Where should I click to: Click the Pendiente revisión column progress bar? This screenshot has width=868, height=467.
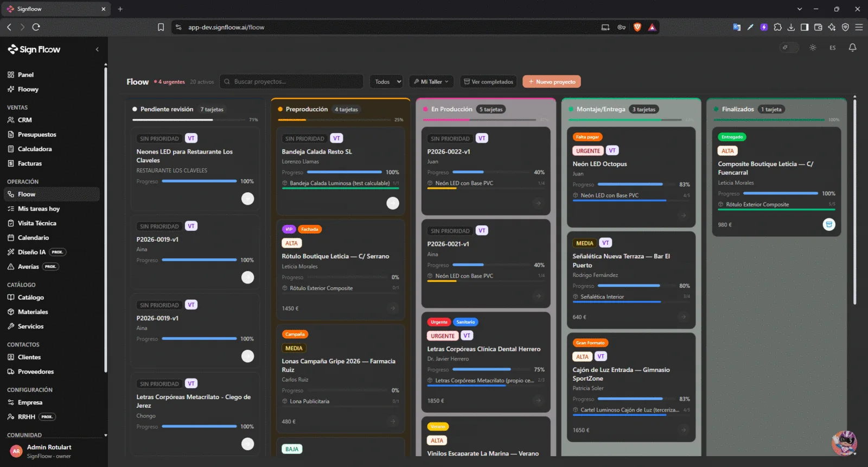(189, 119)
